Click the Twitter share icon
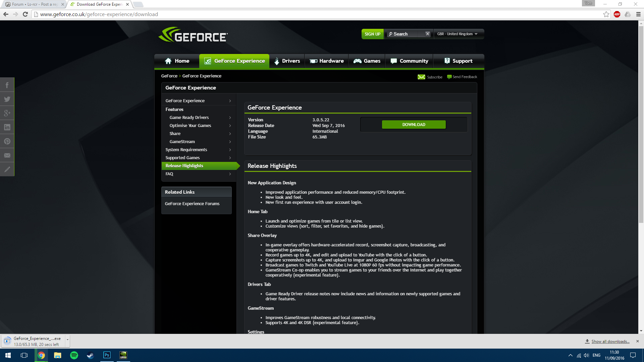This screenshot has height=362, width=644. click(7, 99)
